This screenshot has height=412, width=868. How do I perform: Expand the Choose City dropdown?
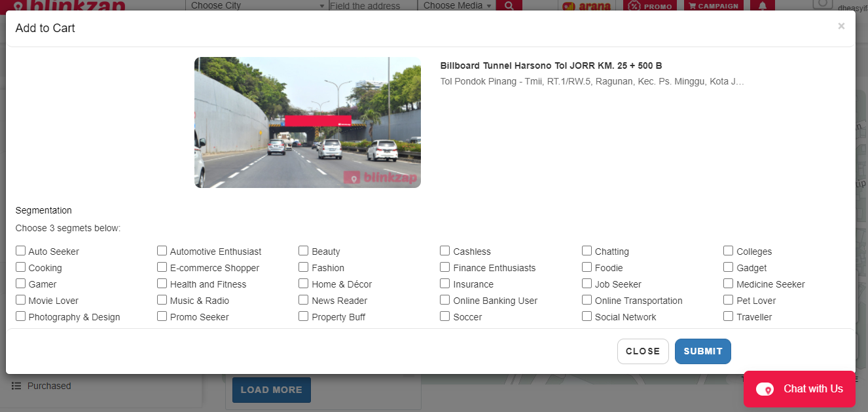pyautogui.click(x=257, y=5)
